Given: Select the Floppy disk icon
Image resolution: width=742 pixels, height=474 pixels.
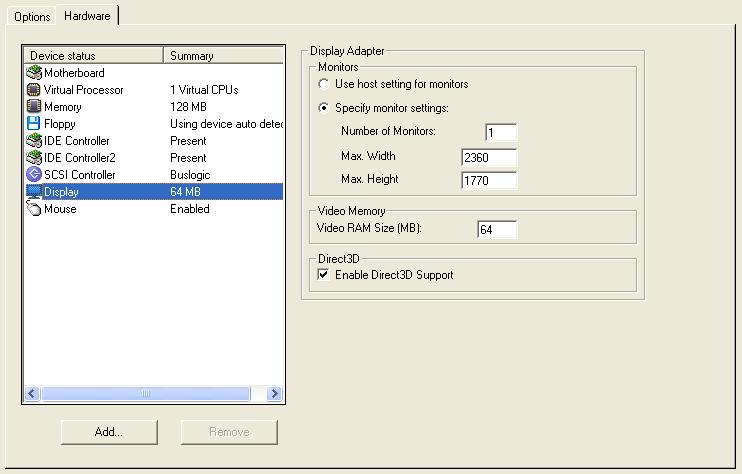Looking at the screenshot, I should (x=34, y=124).
